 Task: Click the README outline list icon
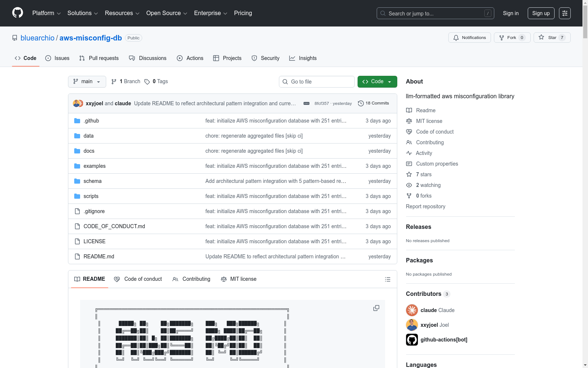[x=387, y=279]
